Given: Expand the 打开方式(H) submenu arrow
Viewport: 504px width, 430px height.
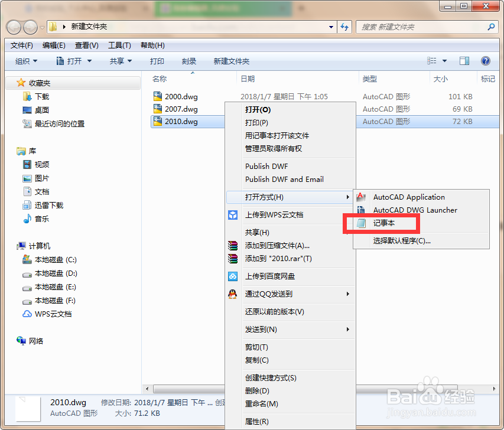Looking at the screenshot, I should [348, 197].
